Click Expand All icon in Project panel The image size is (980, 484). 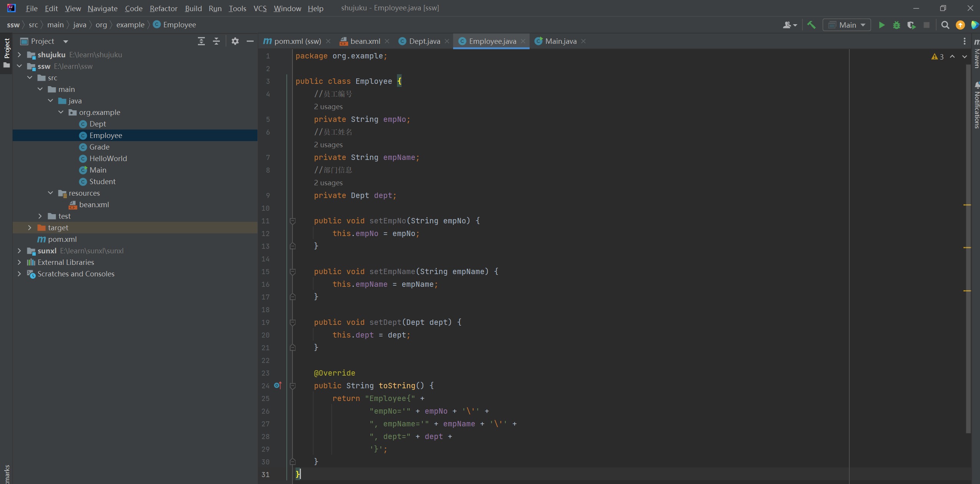(201, 41)
